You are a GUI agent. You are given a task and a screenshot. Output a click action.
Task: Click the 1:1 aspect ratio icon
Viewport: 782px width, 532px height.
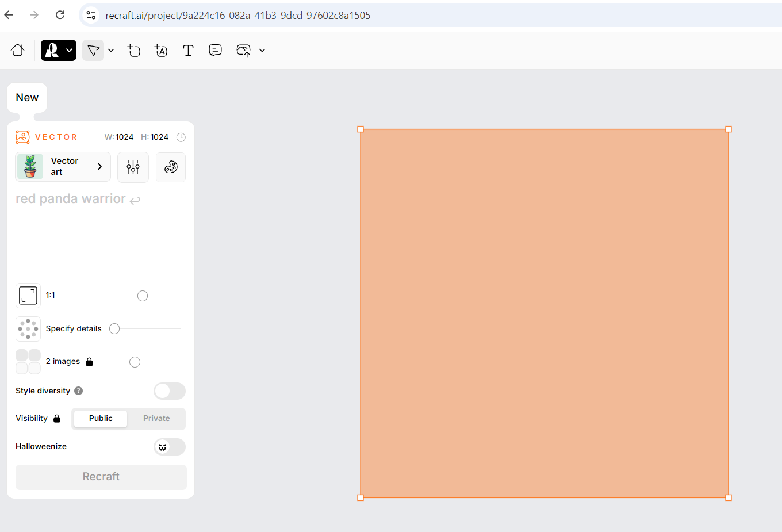[28, 296]
